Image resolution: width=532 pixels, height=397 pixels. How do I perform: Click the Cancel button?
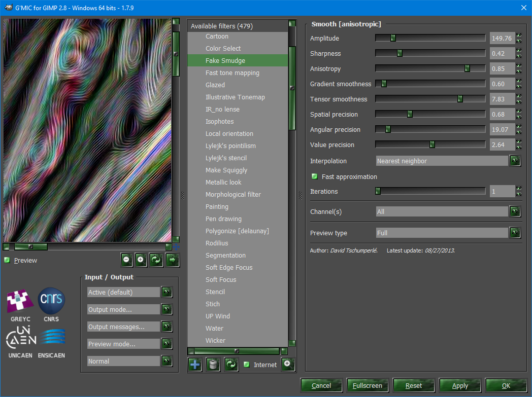pos(321,385)
